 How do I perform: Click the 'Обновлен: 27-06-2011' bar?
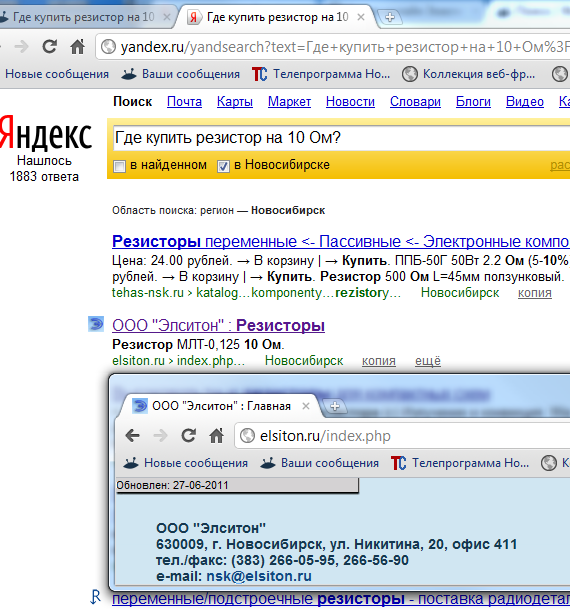tap(237, 486)
